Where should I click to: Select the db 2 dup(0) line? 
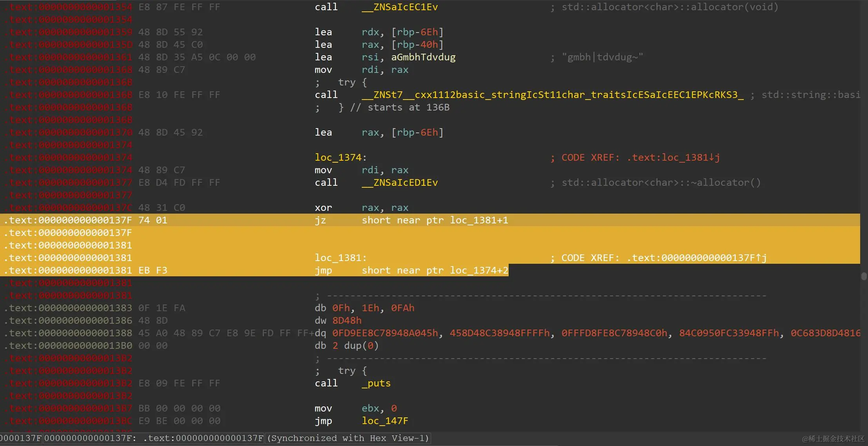click(346, 346)
